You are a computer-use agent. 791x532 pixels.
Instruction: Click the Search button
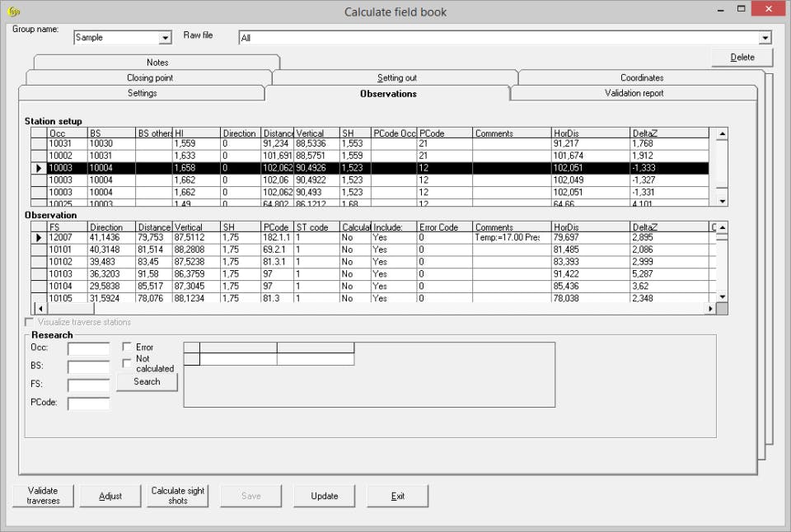147,382
